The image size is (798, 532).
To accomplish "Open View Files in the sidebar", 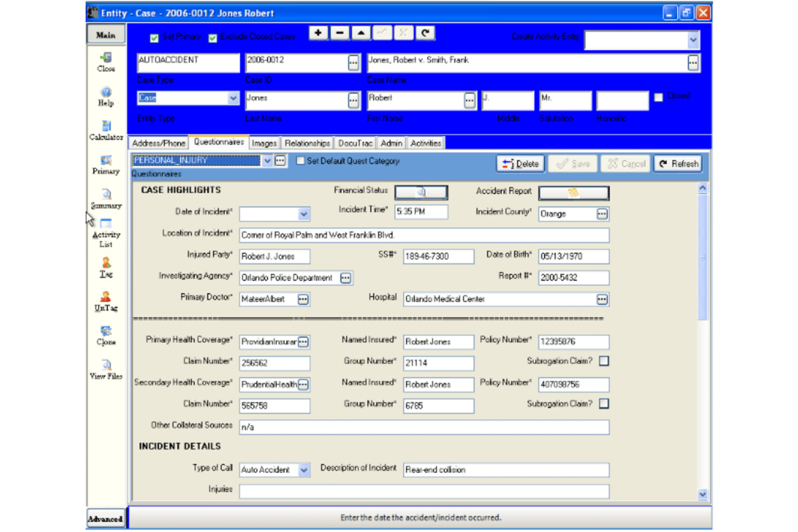I will (x=106, y=369).
